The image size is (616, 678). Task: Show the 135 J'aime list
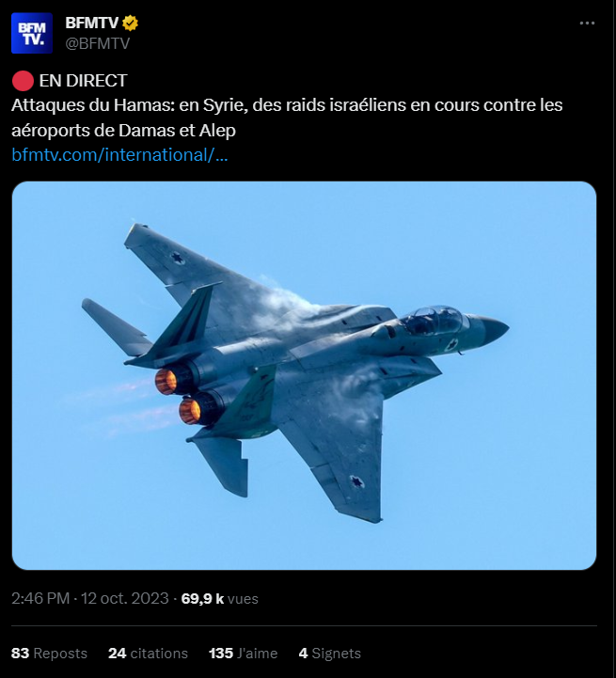(x=244, y=653)
